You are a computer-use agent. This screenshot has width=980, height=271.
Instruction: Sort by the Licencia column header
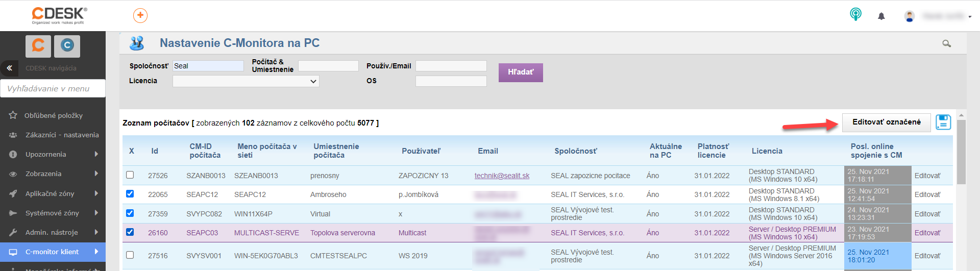pos(767,151)
